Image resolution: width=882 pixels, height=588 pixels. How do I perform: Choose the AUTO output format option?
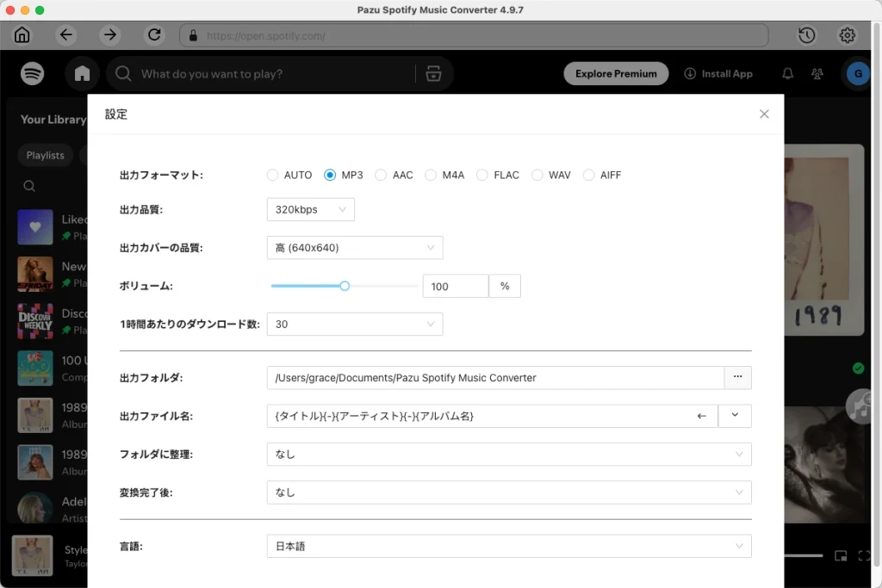click(x=272, y=175)
